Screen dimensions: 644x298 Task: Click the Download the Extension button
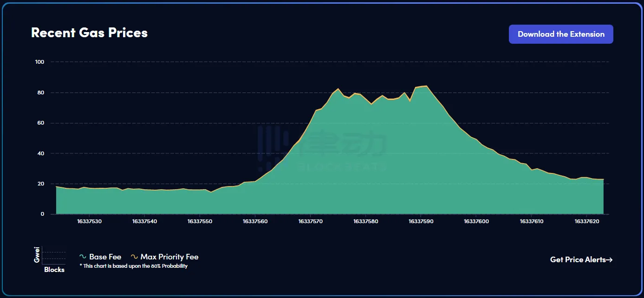point(561,34)
